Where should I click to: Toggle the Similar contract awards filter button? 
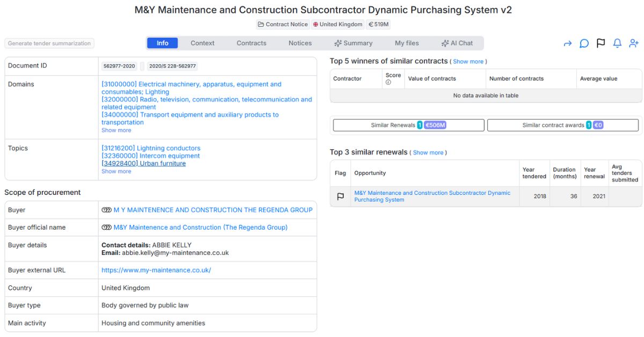tap(562, 125)
